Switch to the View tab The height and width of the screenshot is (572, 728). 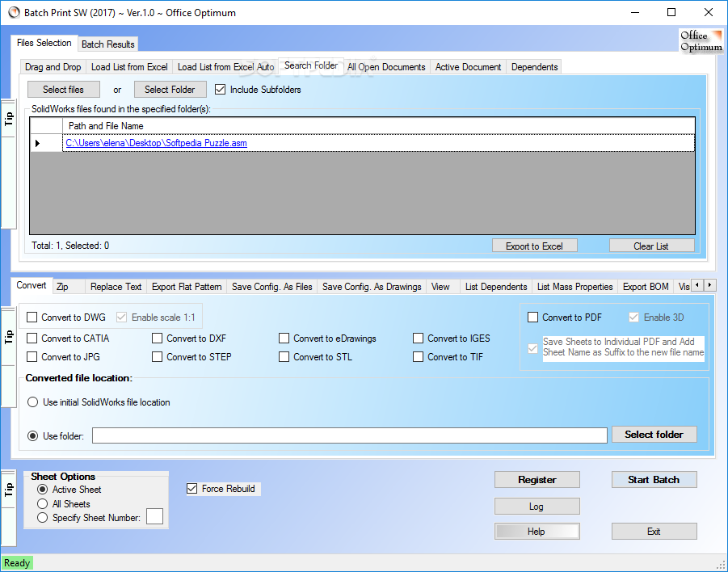pyautogui.click(x=443, y=287)
